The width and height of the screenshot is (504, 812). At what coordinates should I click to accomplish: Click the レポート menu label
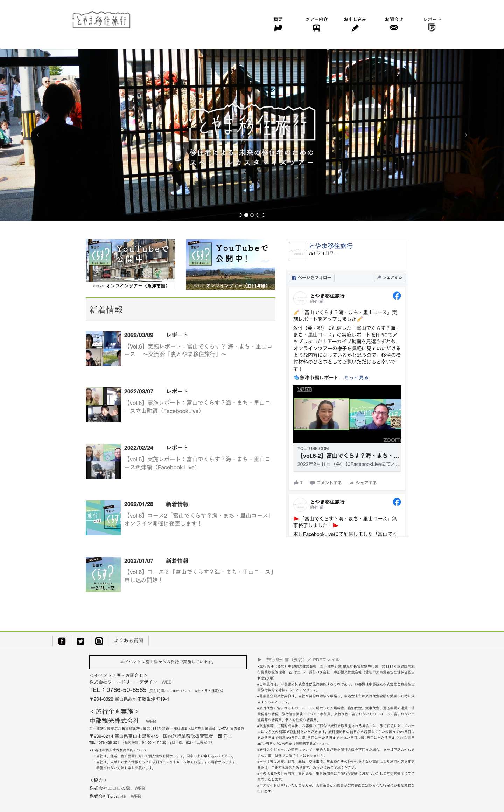click(x=432, y=19)
